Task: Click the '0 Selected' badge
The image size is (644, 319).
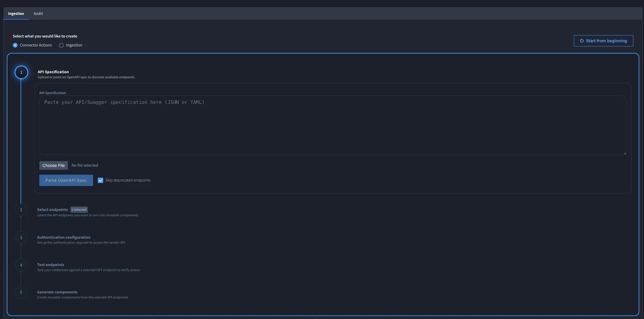Action: tap(79, 210)
